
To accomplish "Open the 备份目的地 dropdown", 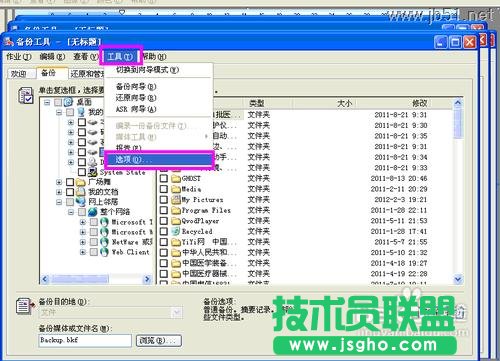I will click(177, 313).
